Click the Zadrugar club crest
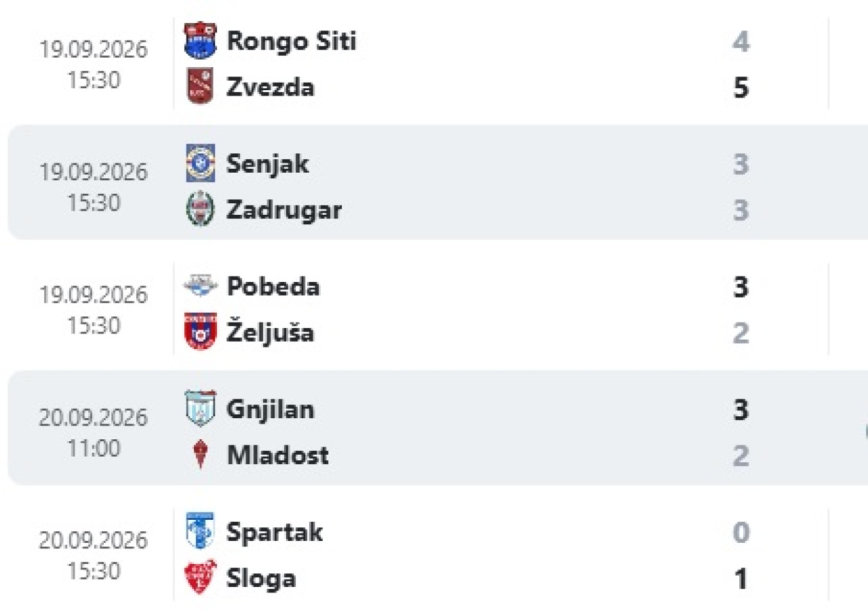The height and width of the screenshot is (610, 868). tap(200, 209)
